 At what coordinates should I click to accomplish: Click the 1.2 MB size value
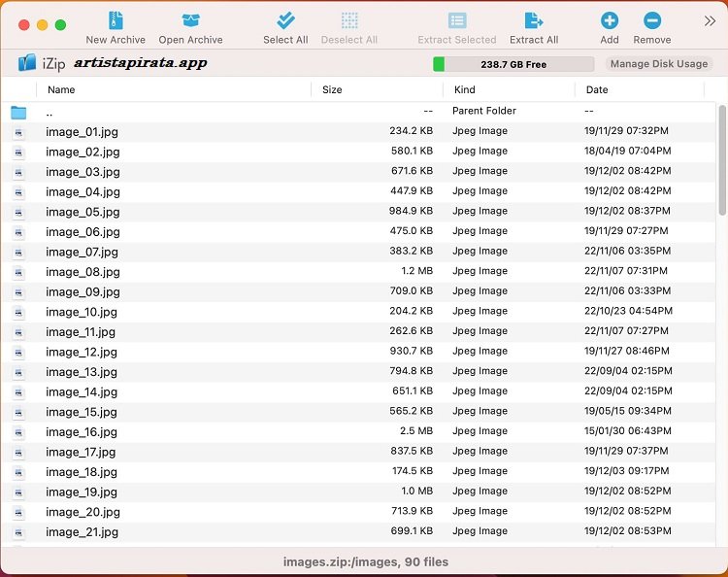(417, 271)
